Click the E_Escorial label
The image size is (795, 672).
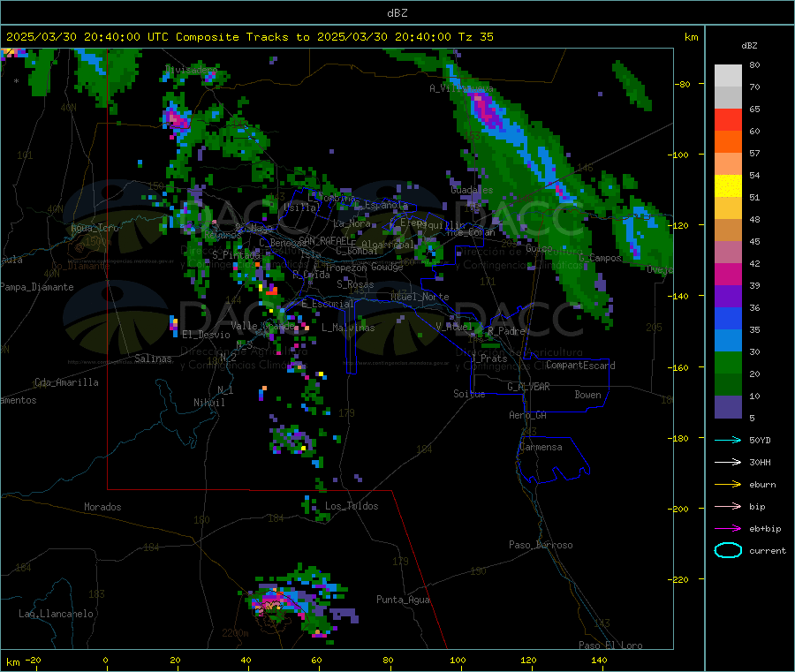tap(327, 304)
